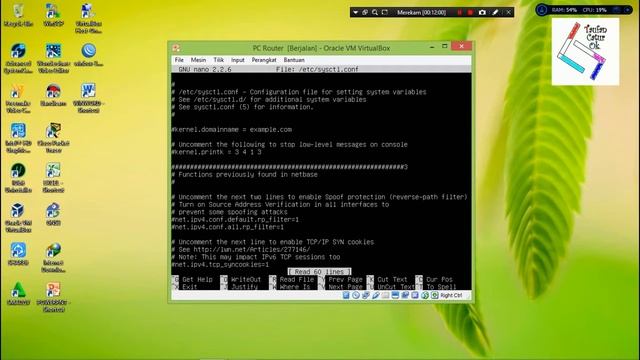Screen dimensions: 640x360
Task: Expand the recorder toolbar dropdown arrow
Action: click(x=356, y=12)
